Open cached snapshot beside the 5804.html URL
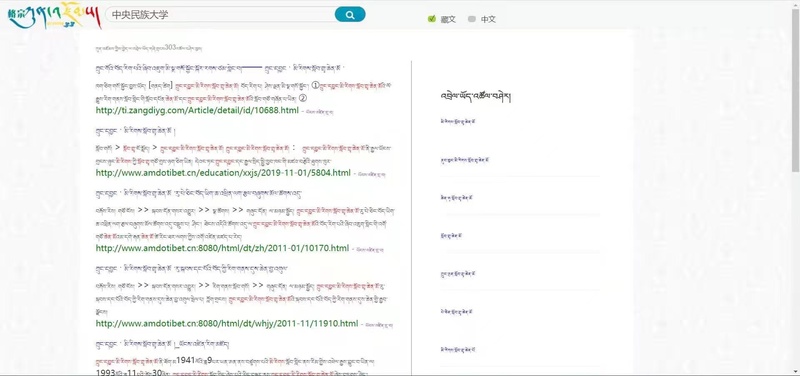The image size is (800, 376). click(x=372, y=174)
